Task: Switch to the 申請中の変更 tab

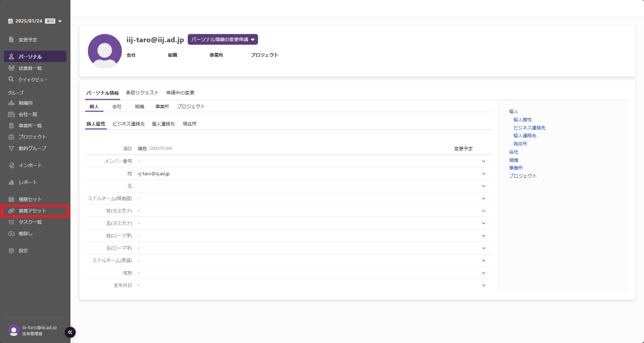Action: pyautogui.click(x=180, y=93)
